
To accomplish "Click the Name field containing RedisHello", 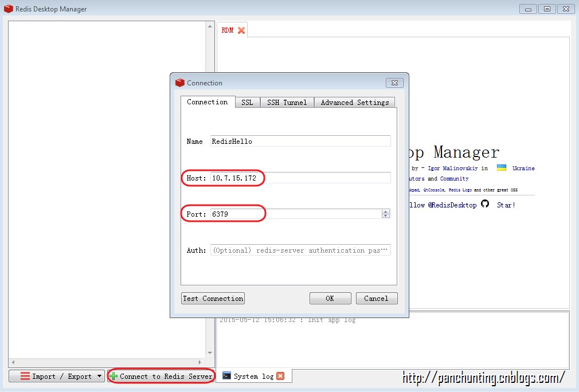I will point(300,141).
